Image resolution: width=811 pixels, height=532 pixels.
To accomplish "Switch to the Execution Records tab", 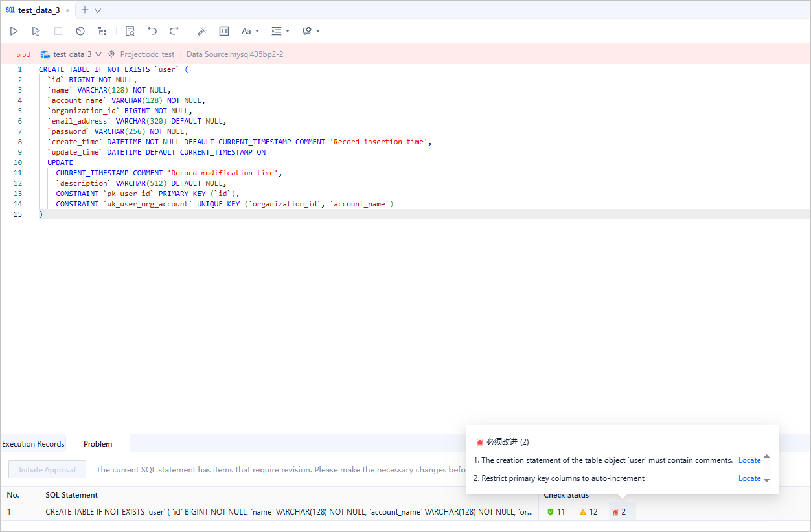I will pyautogui.click(x=33, y=444).
